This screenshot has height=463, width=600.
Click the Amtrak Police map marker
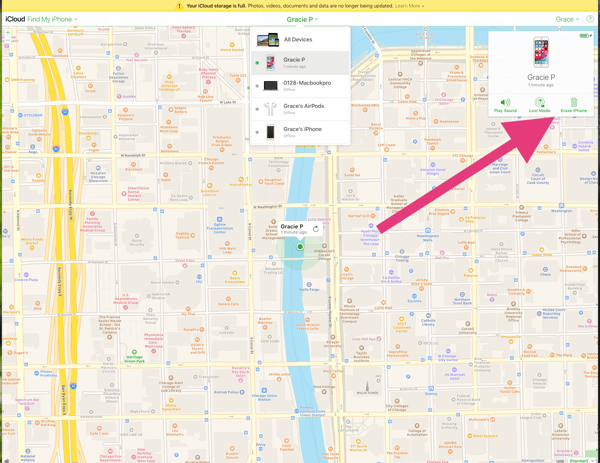coord(242,392)
